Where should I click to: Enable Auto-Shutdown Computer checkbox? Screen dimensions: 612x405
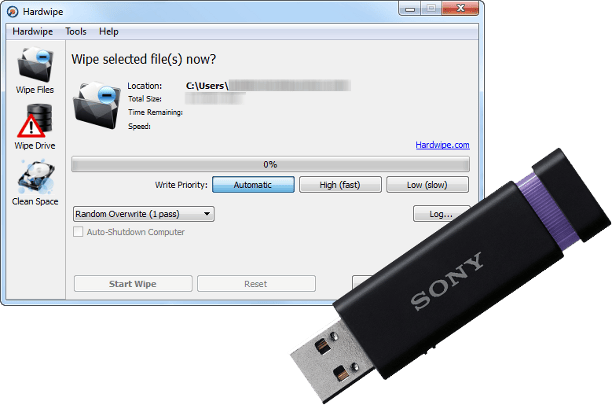click(78, 232)
